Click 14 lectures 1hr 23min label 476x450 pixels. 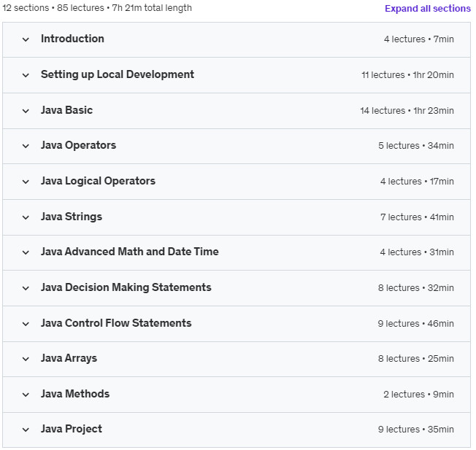click(x=407, y=111)
